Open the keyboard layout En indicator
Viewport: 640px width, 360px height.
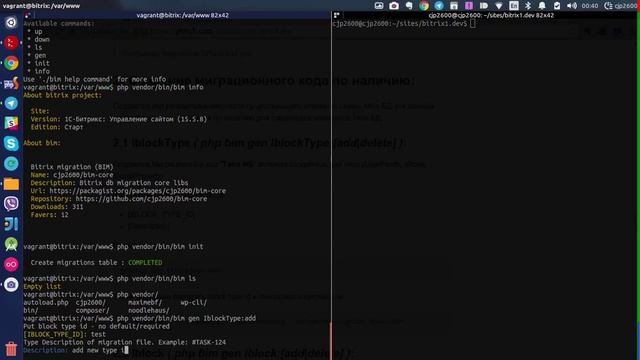[x=514, y=6]
